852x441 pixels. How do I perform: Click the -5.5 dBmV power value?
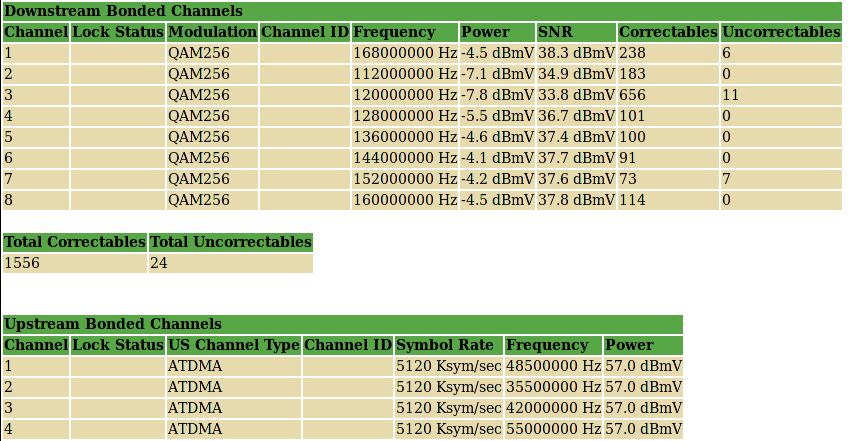(498, 116)
